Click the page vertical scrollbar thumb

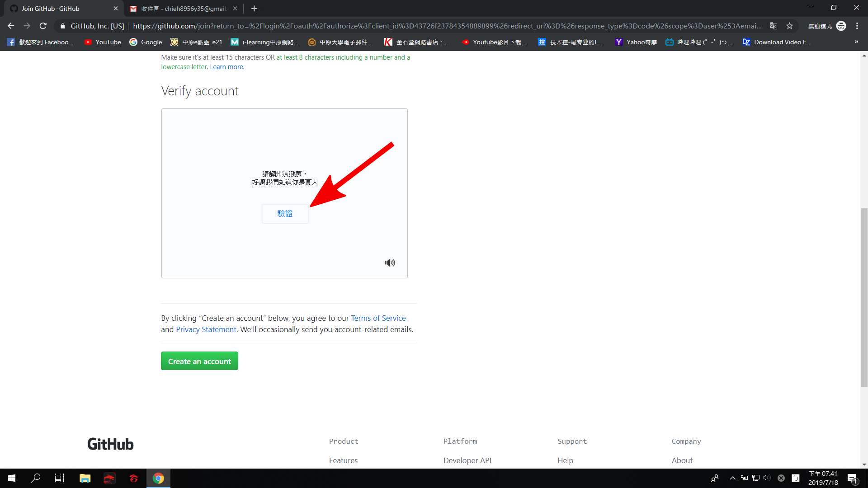point(864,297)
